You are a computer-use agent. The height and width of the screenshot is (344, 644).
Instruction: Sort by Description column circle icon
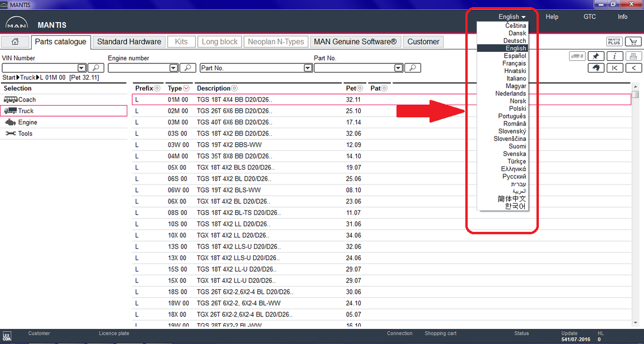pos(234,89)
